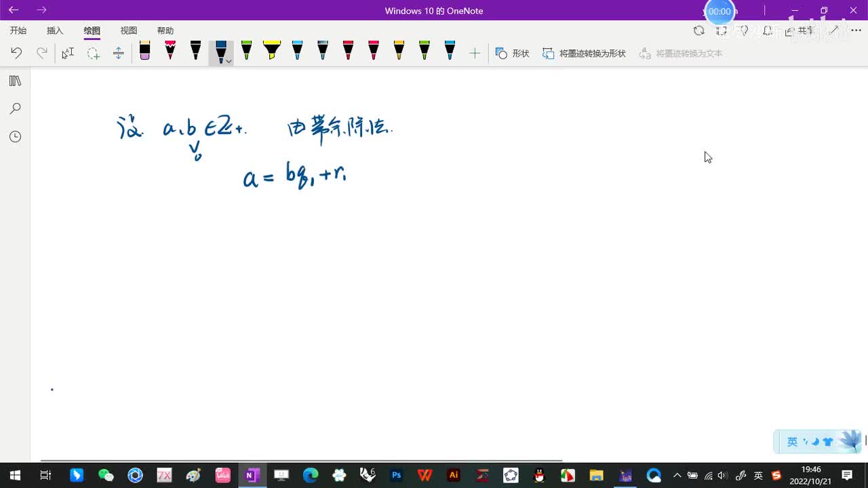Launch Microsoft Edge from the taskbar

tap(311, 475)
